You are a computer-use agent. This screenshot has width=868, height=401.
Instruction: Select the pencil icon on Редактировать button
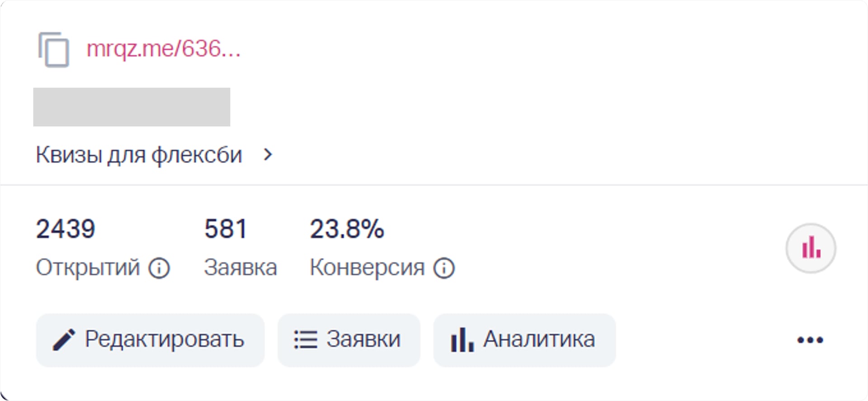pos(65,339)
